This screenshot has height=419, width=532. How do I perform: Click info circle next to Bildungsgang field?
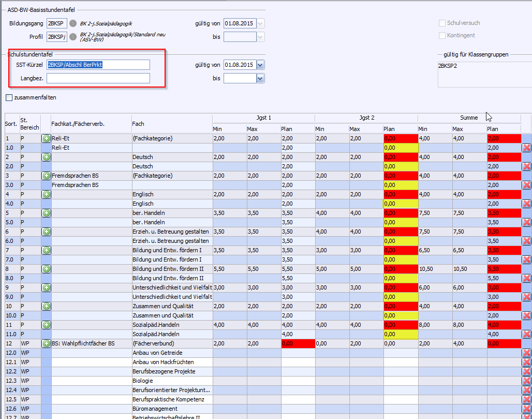(x=73, y=23)
